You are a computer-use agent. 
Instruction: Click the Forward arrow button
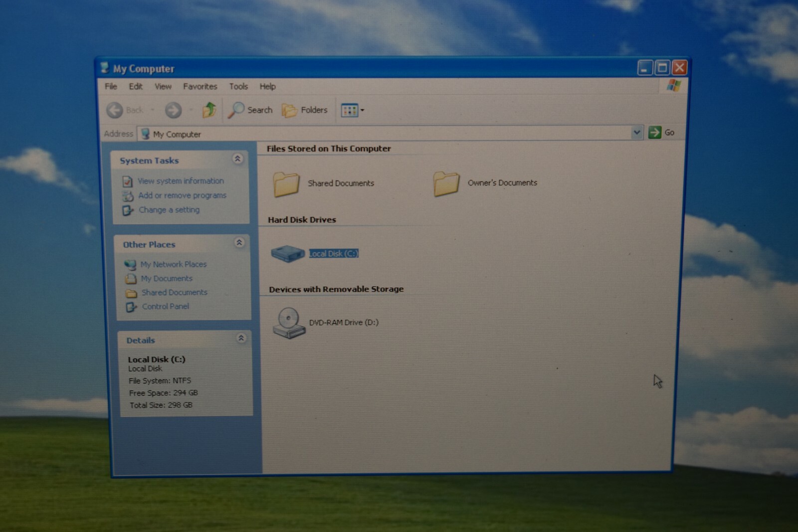pos(174,110)
